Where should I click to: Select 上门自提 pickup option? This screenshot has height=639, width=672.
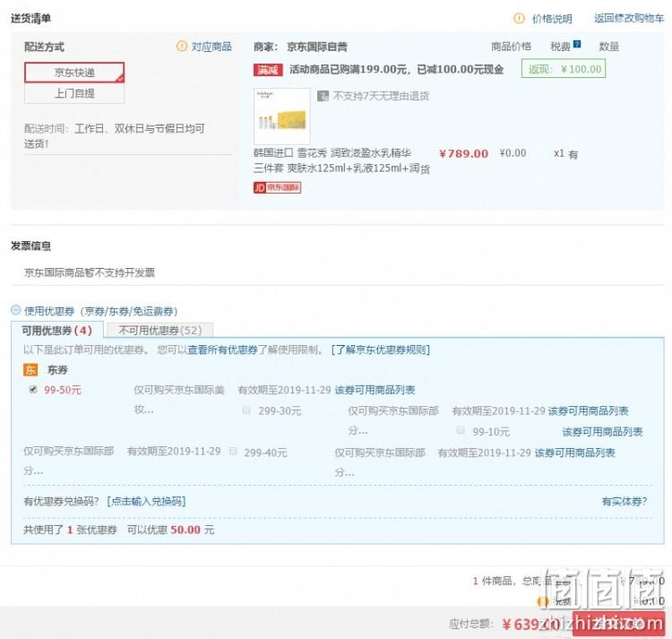point(74,93)
